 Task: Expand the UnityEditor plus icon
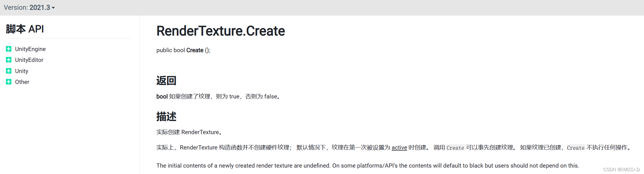pos(9,60)
